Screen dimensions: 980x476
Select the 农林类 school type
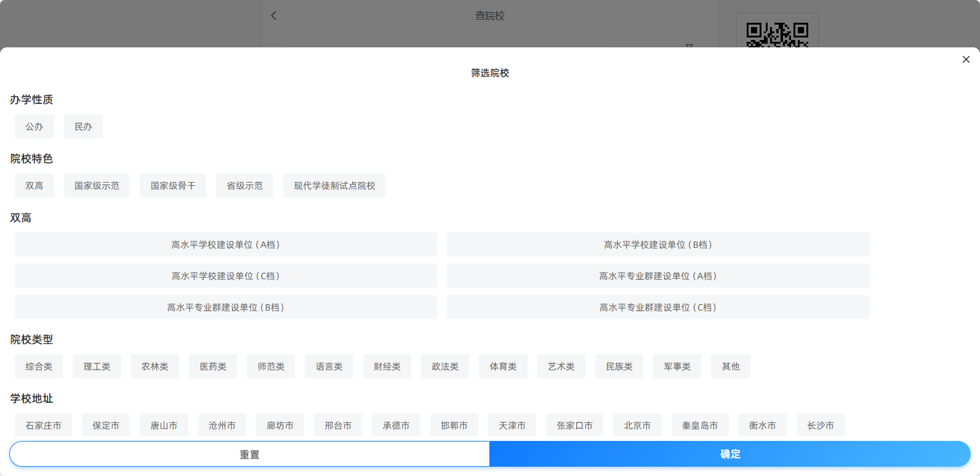[155, 367]
